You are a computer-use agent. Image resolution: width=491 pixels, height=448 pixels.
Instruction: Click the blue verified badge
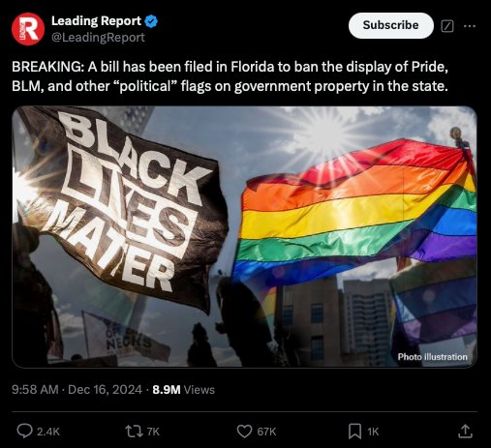pyautogui.click(x=151, y=21)
